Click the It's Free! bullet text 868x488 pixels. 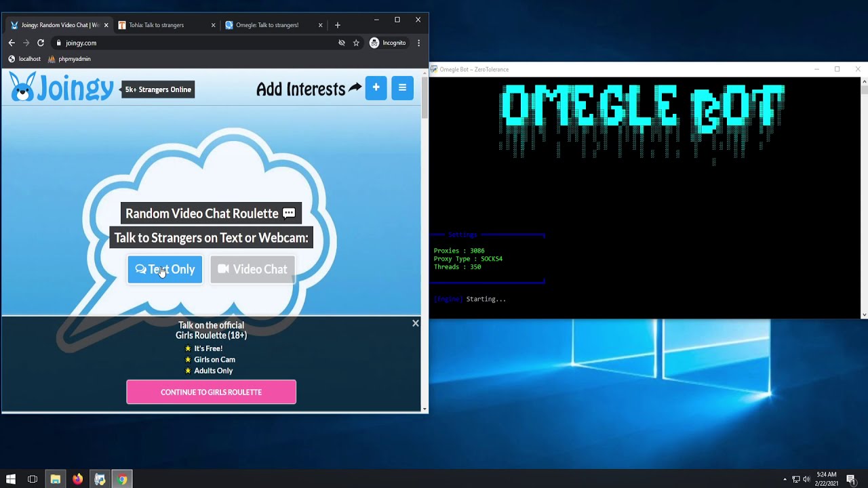pos(208,348)
